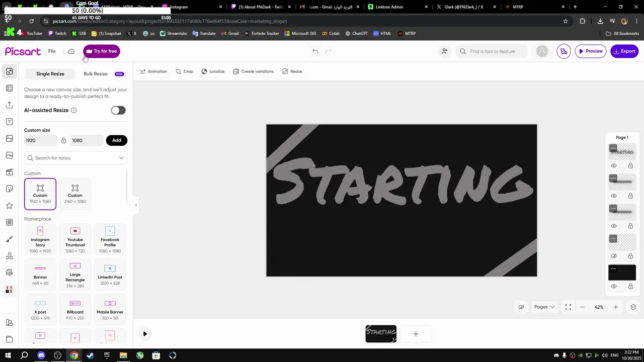Viewport: 644px width, 362px height.
Task: Lock the black background layer
Action: point(630,287)
